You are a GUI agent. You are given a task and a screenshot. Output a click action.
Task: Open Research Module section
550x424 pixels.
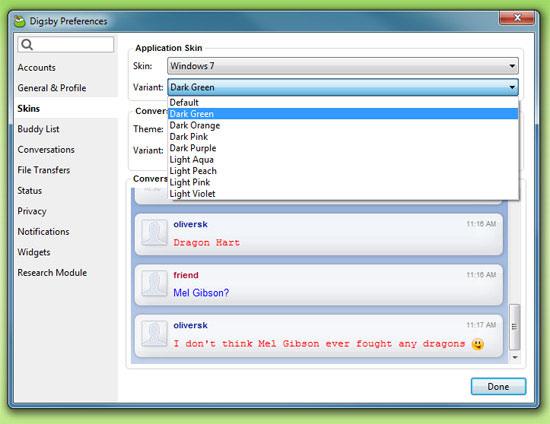(x=52, y=272)
